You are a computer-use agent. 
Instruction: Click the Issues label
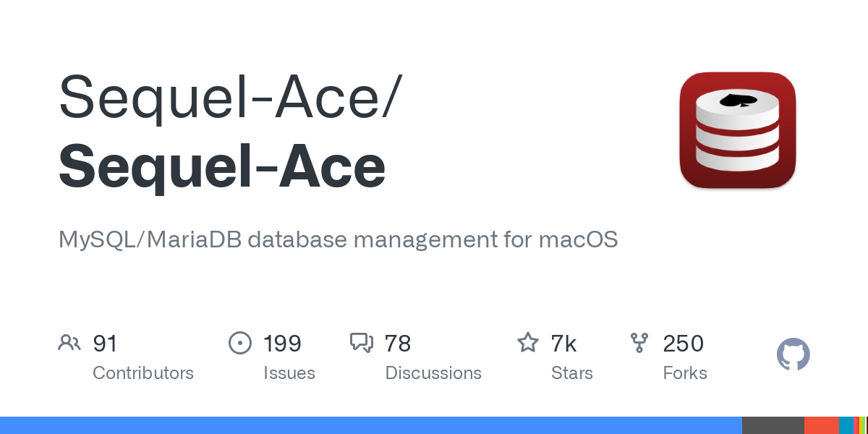(x=289, y=373)
